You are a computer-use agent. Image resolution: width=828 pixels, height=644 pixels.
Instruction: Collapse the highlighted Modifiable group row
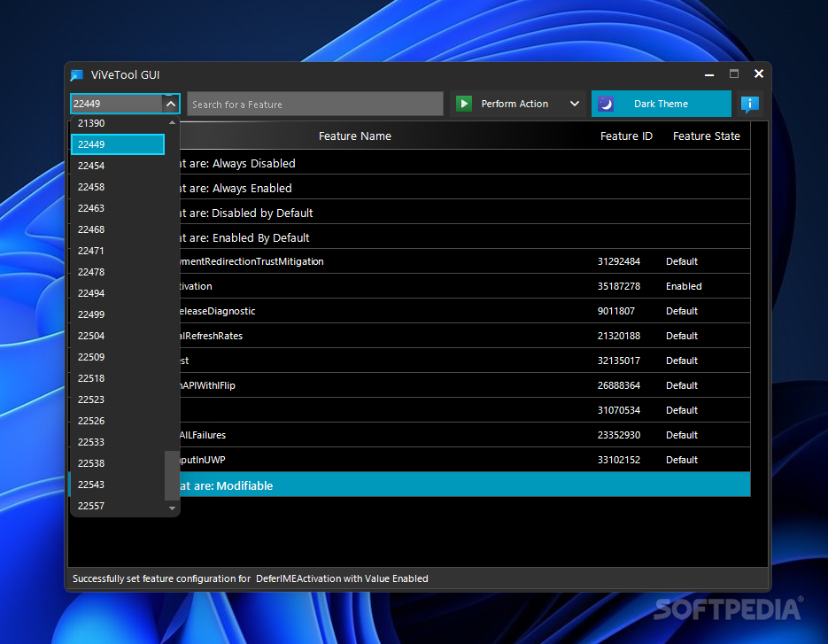click(465, 485)
